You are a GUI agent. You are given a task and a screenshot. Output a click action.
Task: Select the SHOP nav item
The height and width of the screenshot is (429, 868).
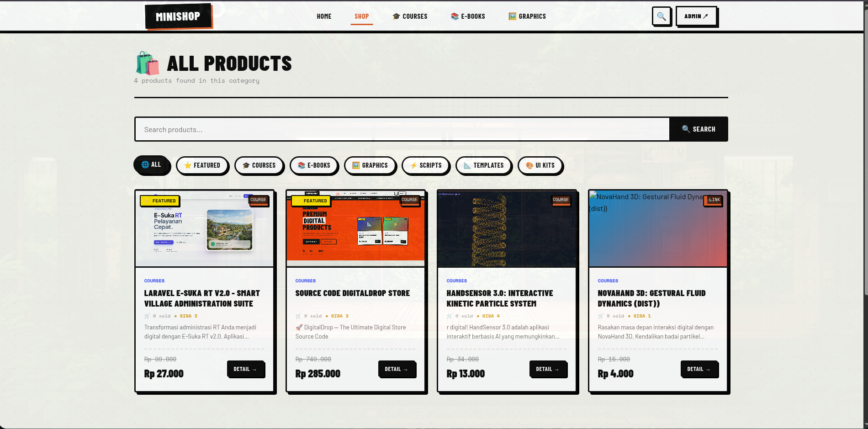361,16
